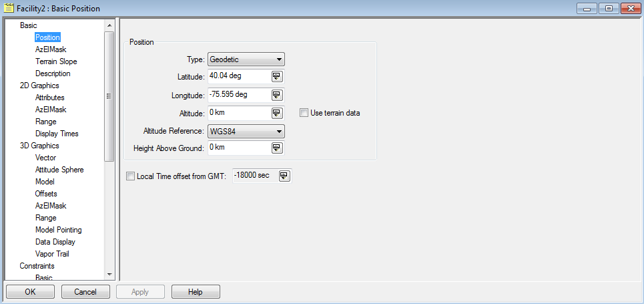644x304 pixels.
Task: Open Display Times page
Action: click(57, 134)
